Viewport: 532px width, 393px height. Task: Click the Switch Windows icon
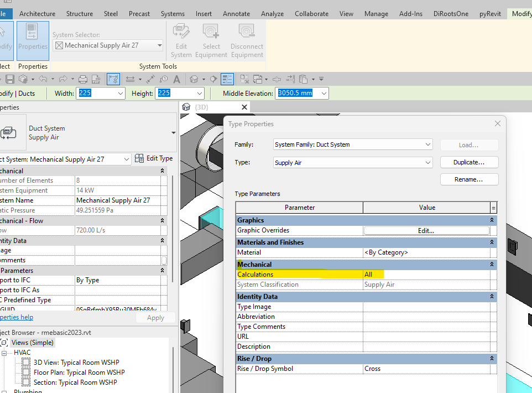(x=258, y=79)
